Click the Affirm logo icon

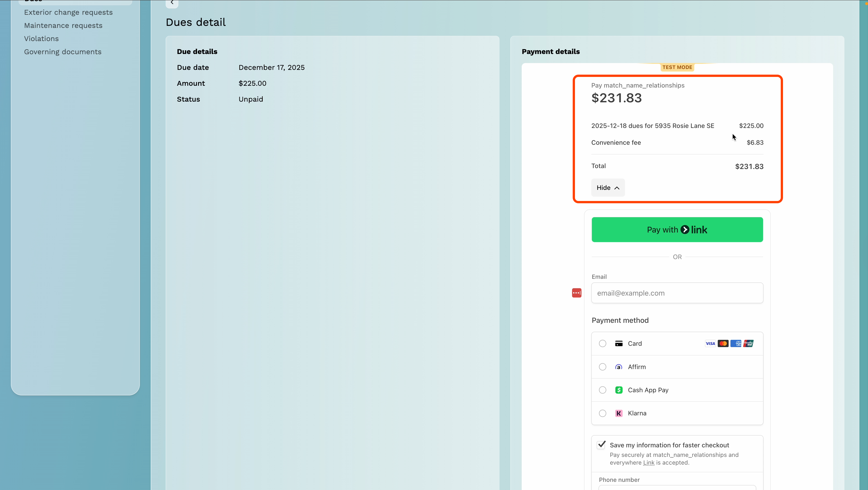coord(619,367)
